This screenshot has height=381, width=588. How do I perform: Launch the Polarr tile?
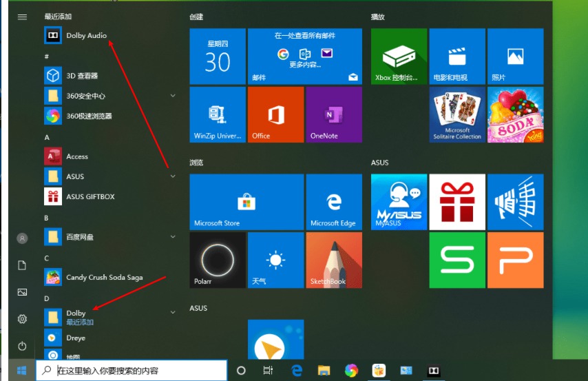pyautogui.click(x=218, y=260)
